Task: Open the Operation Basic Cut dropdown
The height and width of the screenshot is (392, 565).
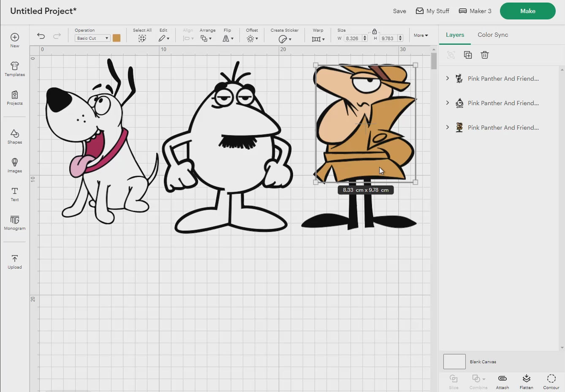Action: tap(92, 38)
